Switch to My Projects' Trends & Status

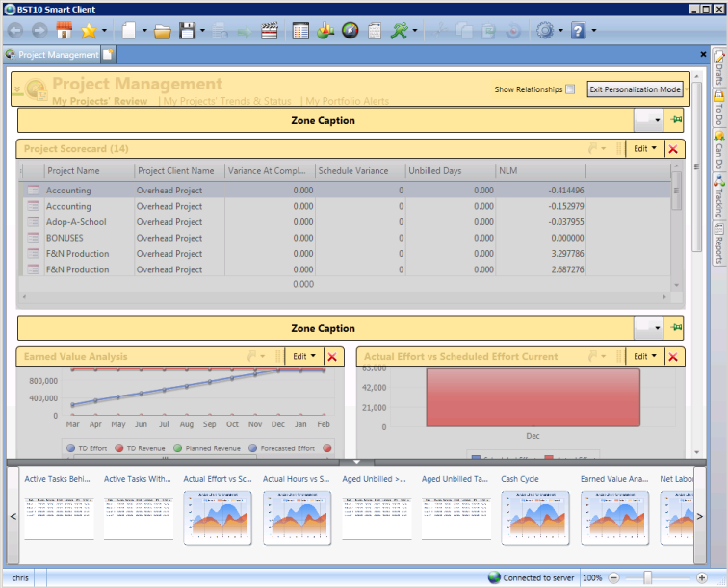[227, 101]
